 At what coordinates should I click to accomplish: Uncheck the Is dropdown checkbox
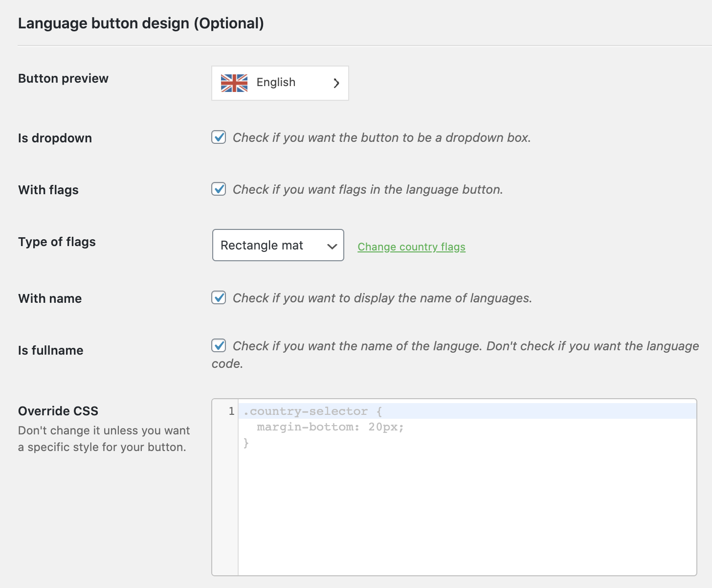(219, 137)
